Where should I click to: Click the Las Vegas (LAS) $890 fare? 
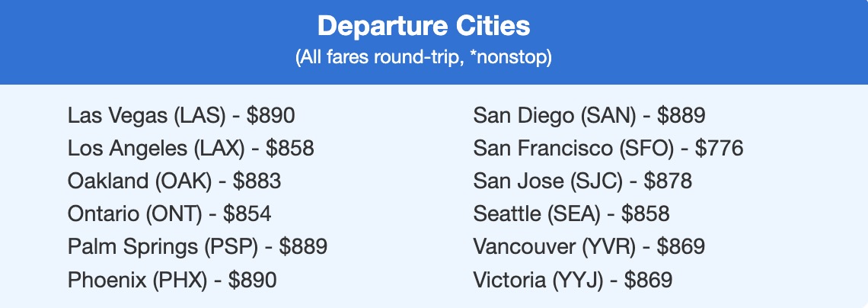click(180, 116)
